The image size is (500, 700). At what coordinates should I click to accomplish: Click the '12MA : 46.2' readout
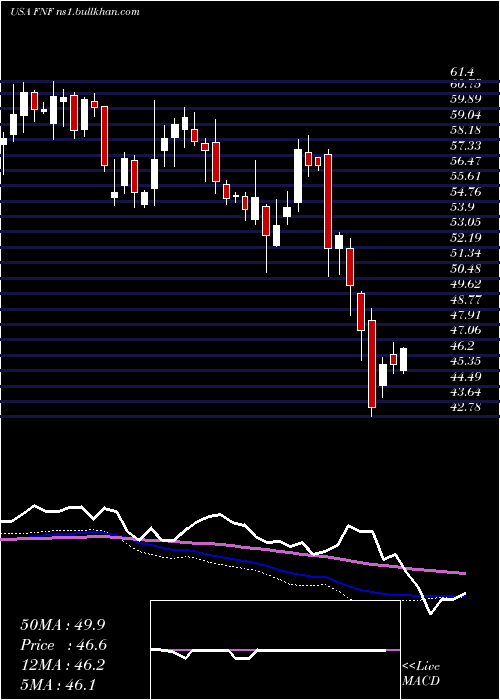[x=62, y=665]
